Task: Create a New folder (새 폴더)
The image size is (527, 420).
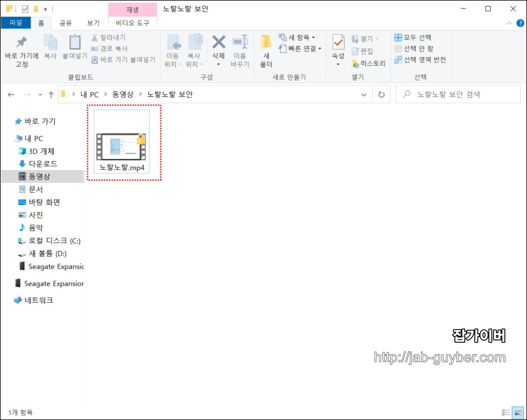Action: click(266, 51)
